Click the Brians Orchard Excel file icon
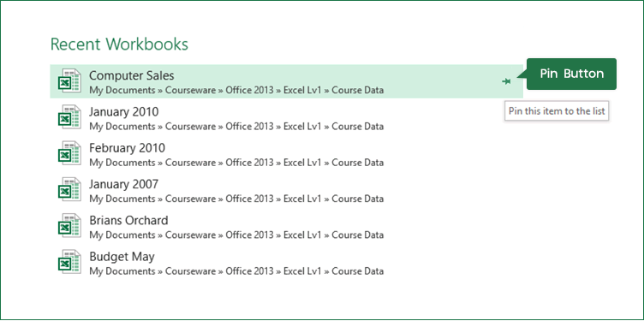Screen dimensions: 644x321 click(69, 225)
